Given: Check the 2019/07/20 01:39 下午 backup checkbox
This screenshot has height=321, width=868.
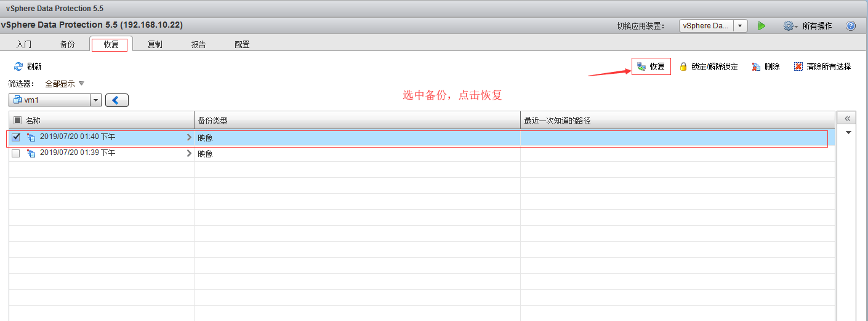Looking at the screenshot, I should (x=16, y=153).
